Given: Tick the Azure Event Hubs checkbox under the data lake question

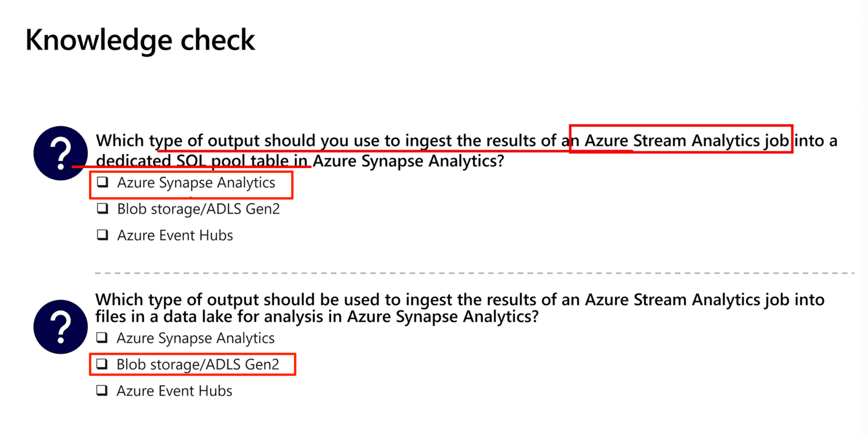Looking at the screenshot, I should click(x=102, y=391).
